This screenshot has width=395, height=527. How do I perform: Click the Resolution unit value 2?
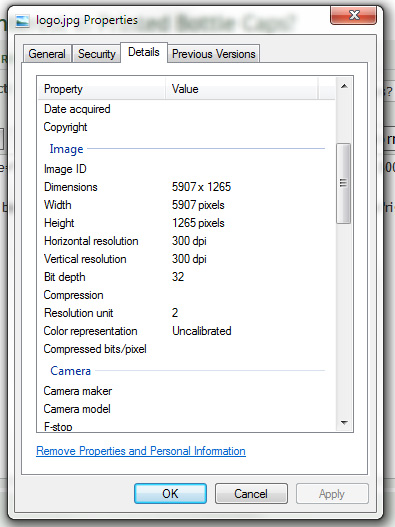[x=175, y=313]
